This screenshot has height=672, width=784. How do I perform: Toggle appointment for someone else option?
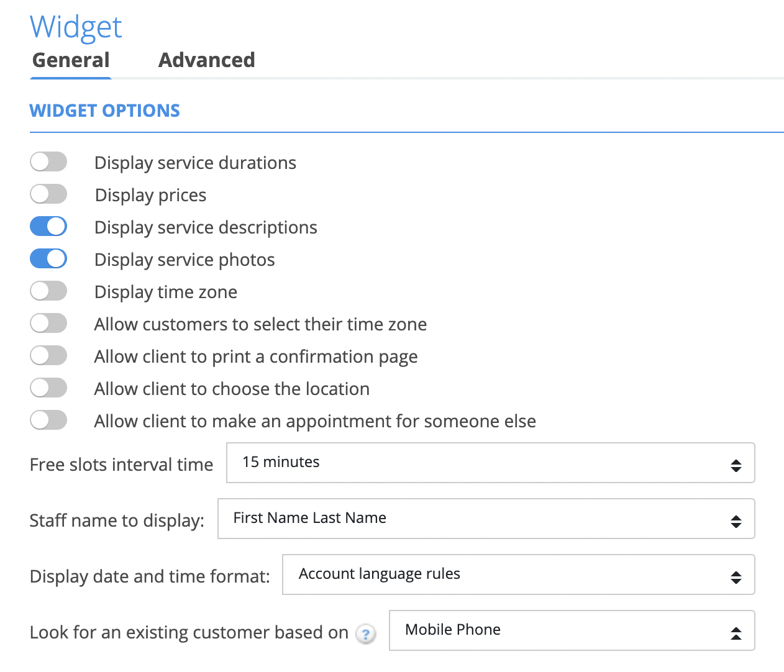(48, 420)
